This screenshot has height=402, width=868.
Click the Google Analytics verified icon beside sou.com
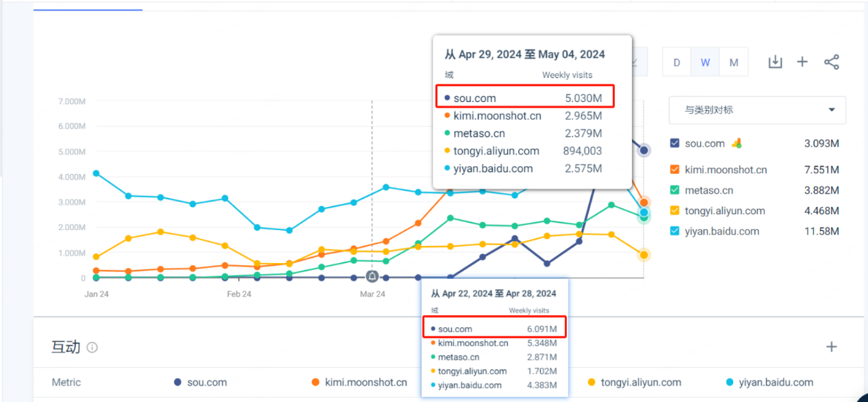pyautogui.click(x=737, y=143)
